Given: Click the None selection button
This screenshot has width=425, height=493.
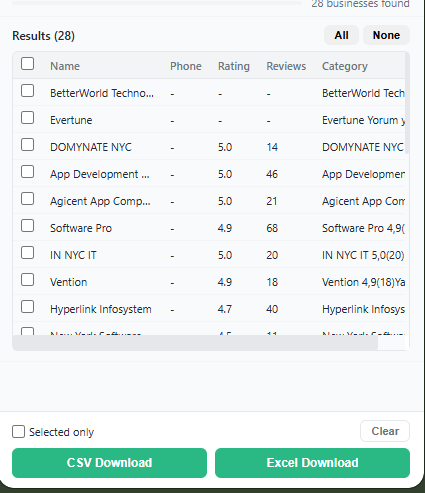Looking at the screenshot, I should 386,35.
